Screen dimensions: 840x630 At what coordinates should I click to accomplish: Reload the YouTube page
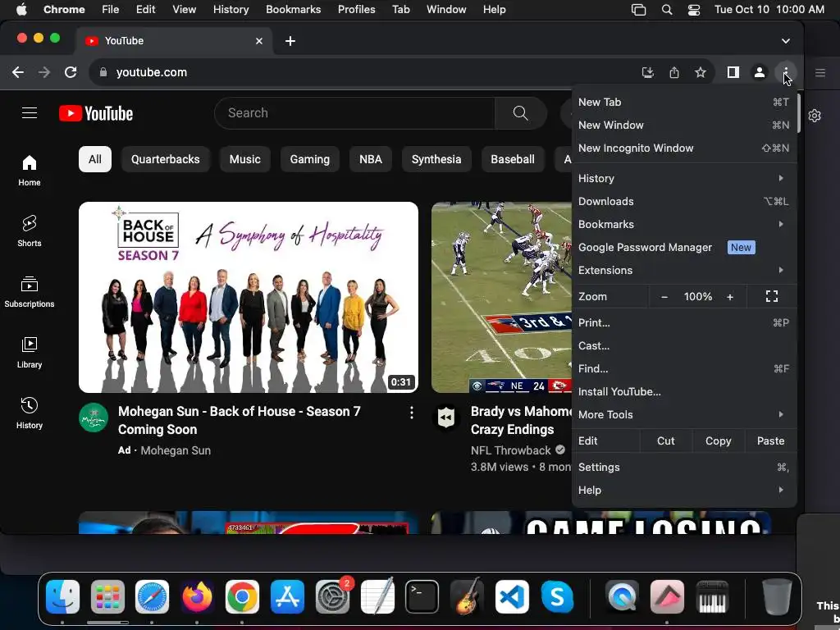point(71,72)
